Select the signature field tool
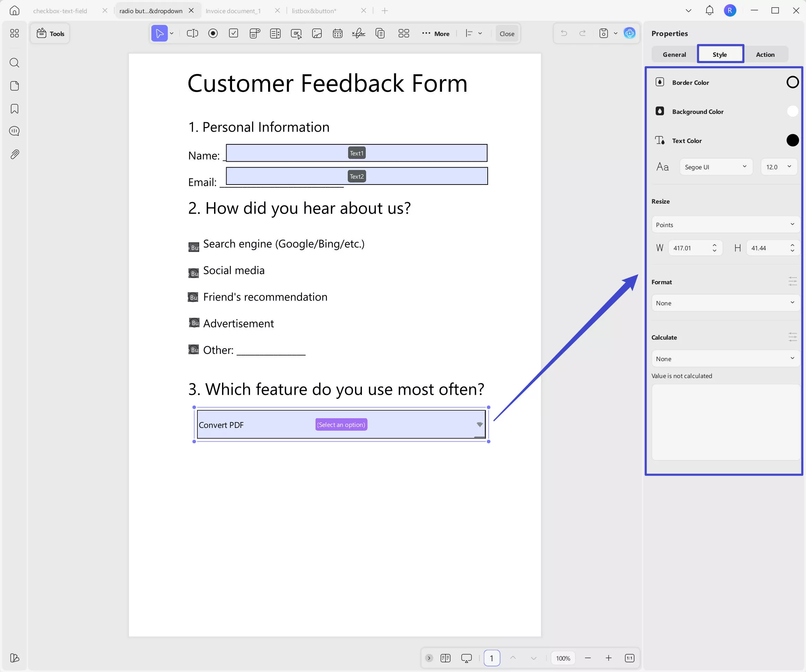The image size is (806, 672). pos(358,33)
